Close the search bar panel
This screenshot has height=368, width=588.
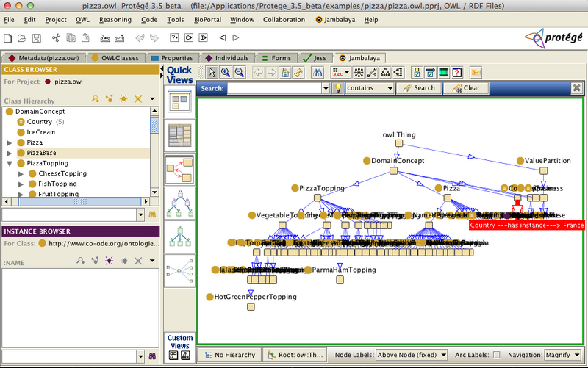point(577,88)
